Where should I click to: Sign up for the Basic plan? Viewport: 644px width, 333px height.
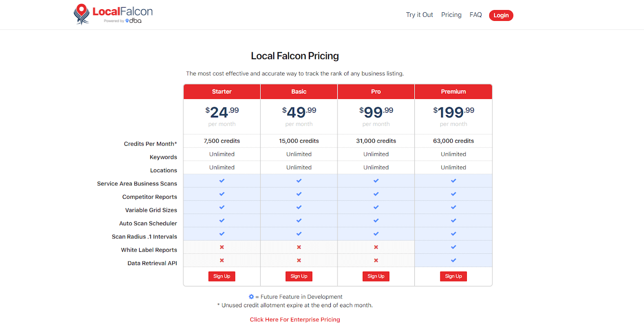pos(299,276)
